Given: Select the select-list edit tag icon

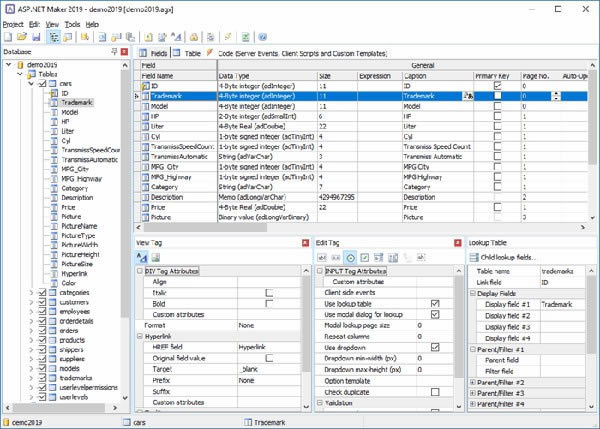Looking at the screenshot, I should coord(378,258).
